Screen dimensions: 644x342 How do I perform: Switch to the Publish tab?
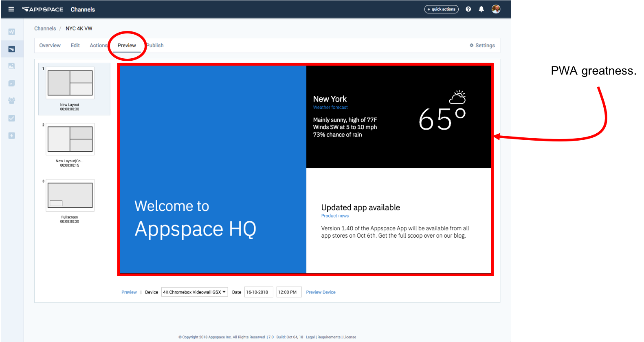[155, 46]
